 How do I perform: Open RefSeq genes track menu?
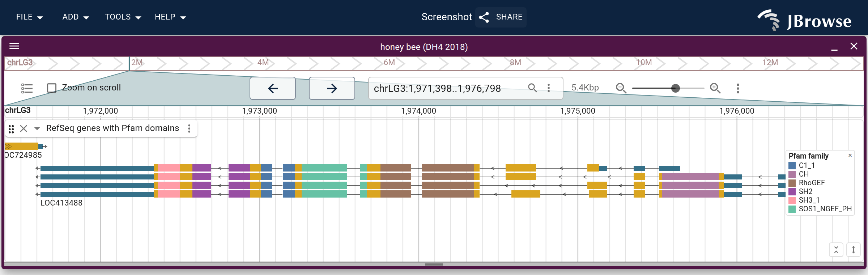coord(189,128)
